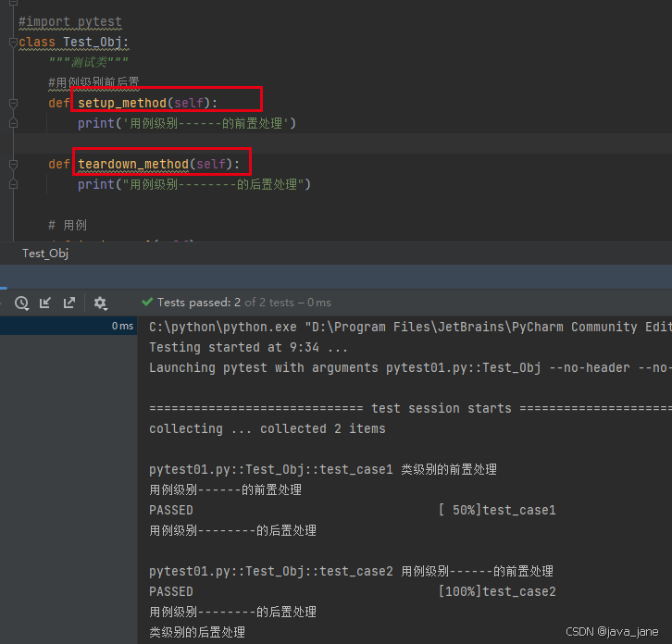
Task: Click the '#import pytest' comment line
Action: point(70,21)
